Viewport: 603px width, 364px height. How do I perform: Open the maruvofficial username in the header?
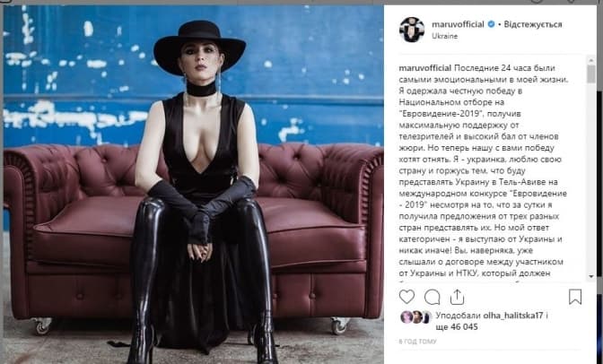click(458, 24)
